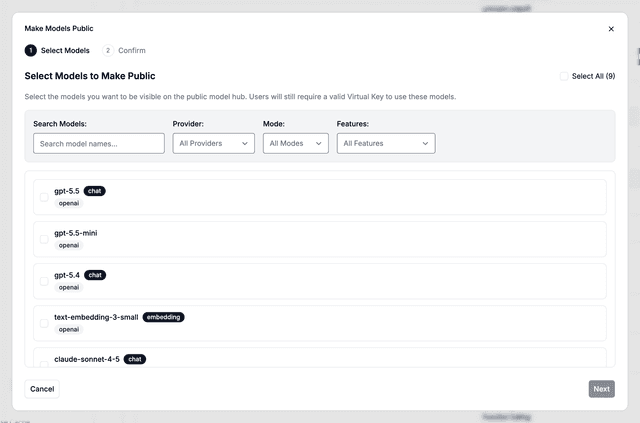Click the chat badge beside gpt-5.4
The image size is (640, 423).
coord(95,275)
